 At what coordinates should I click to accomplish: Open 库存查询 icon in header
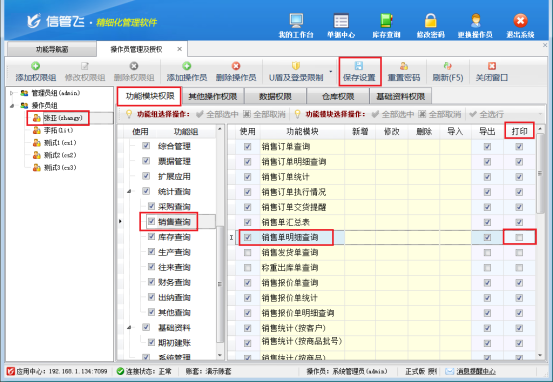coord(386,21)
